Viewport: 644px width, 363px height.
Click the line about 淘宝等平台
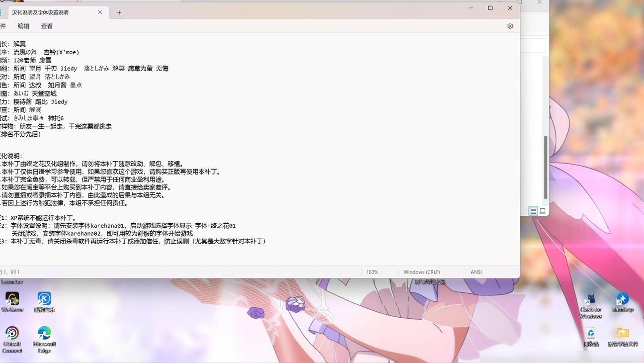85,187
